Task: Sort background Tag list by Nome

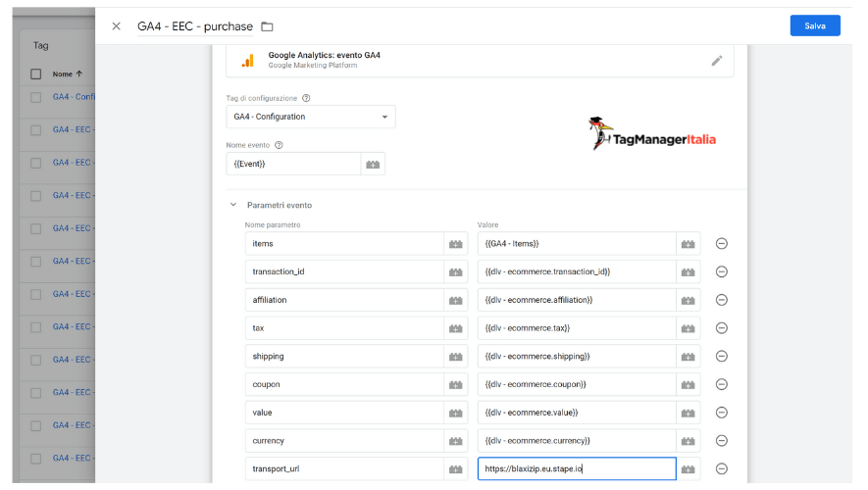Action: [67, 74]
